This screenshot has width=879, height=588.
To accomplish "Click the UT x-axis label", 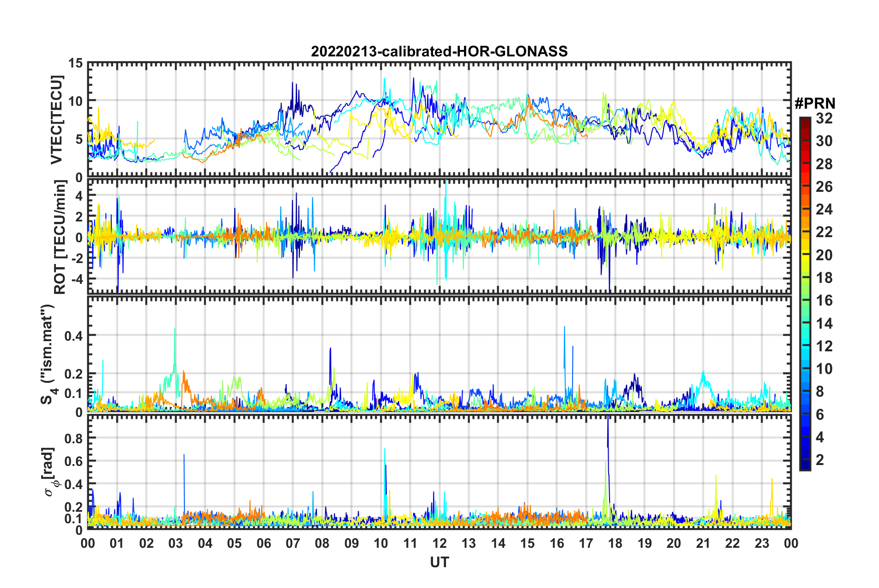I will 439,562.
